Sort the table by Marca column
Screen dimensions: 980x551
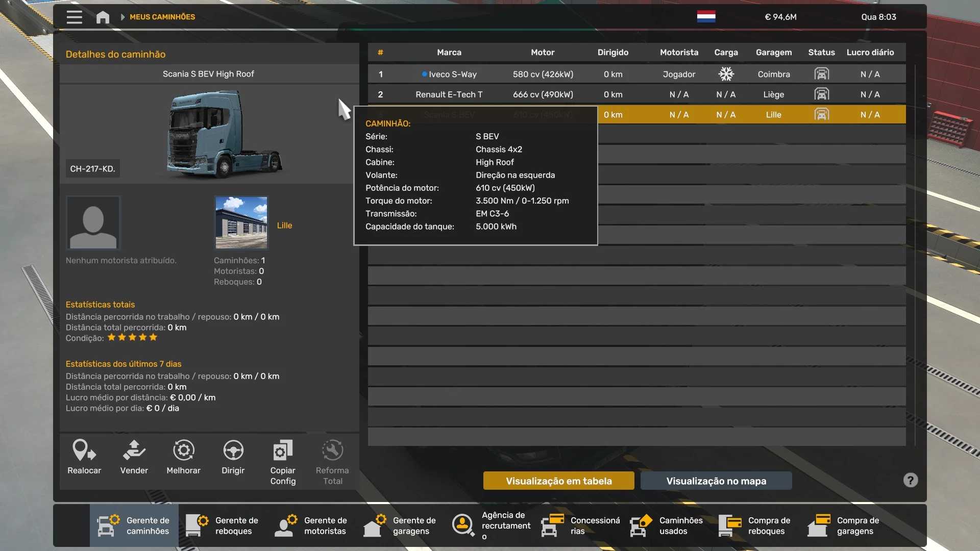[449, 53]
